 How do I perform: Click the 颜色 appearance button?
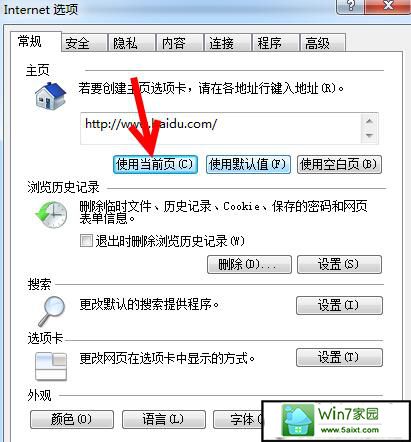[72, 419]
